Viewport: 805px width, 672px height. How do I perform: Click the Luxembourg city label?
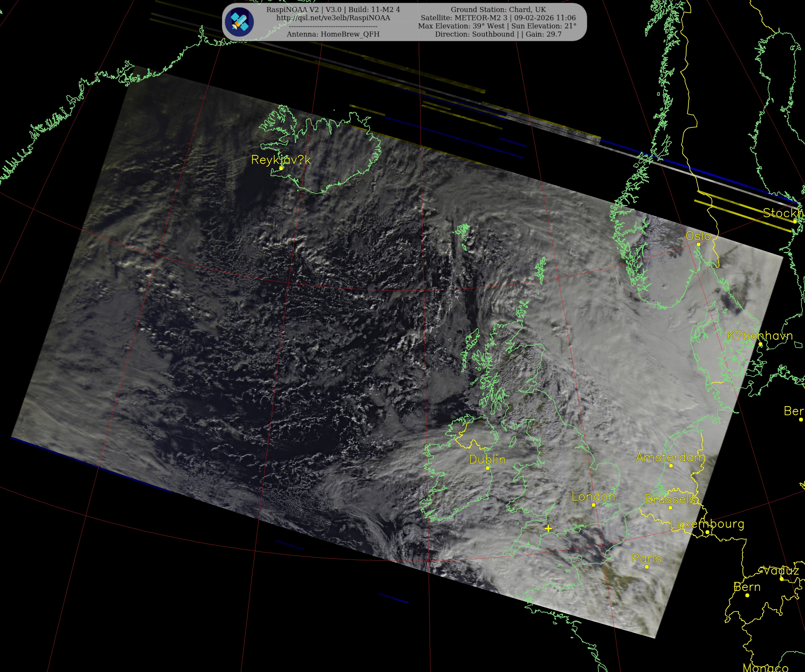[x=707, y=524]
